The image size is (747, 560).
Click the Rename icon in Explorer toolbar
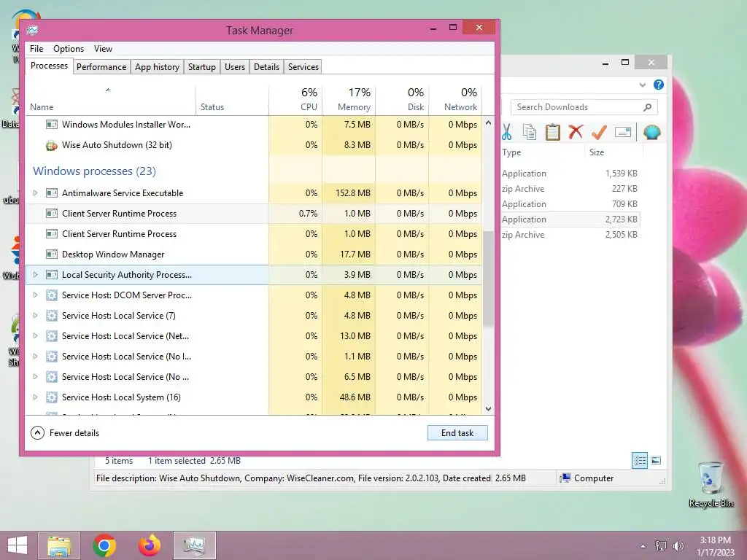623,132
